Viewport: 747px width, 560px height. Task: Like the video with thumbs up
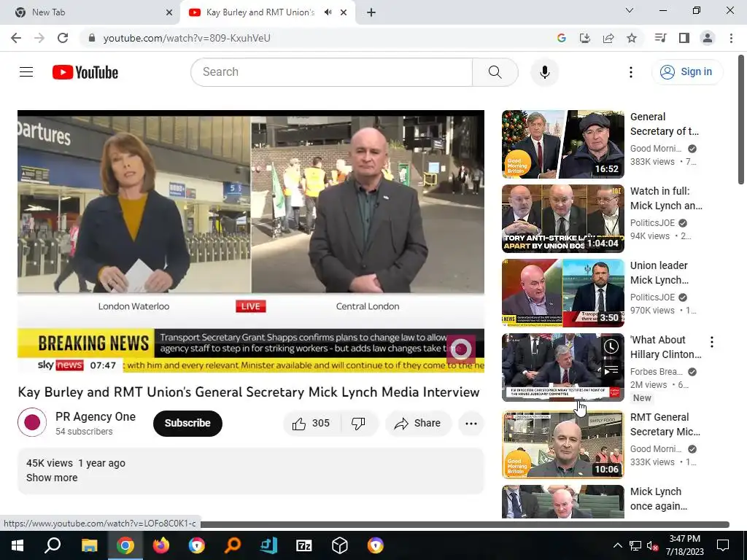pyautogui.click(x=311, y=424)
